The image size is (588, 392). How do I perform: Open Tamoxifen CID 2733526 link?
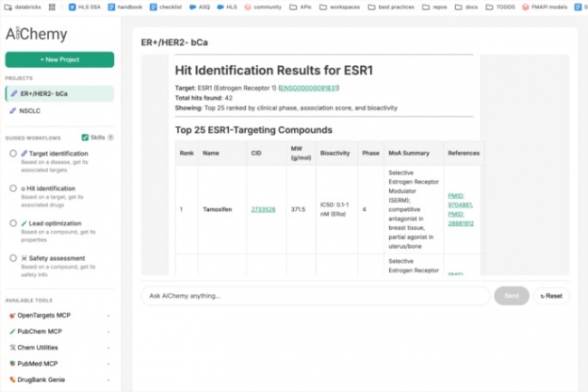pos(263,209)
